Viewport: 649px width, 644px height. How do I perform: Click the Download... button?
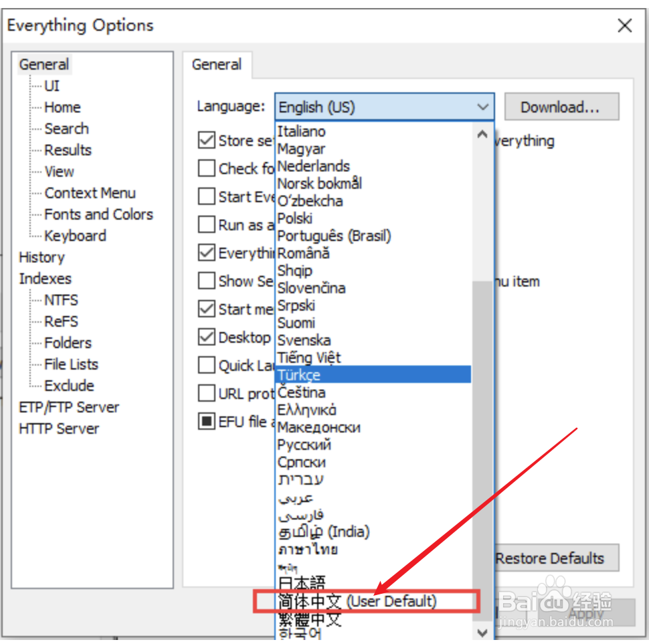pyautogui.click(x=561, y=107)
